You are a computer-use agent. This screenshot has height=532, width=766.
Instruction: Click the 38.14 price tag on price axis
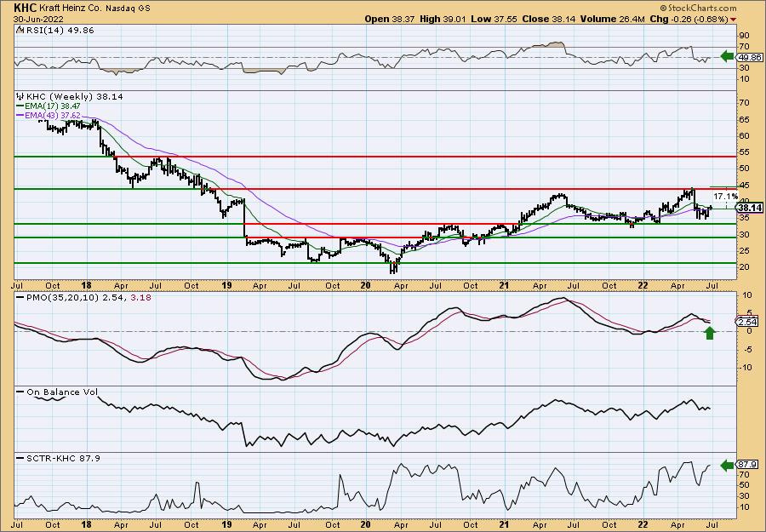point(749,208)
